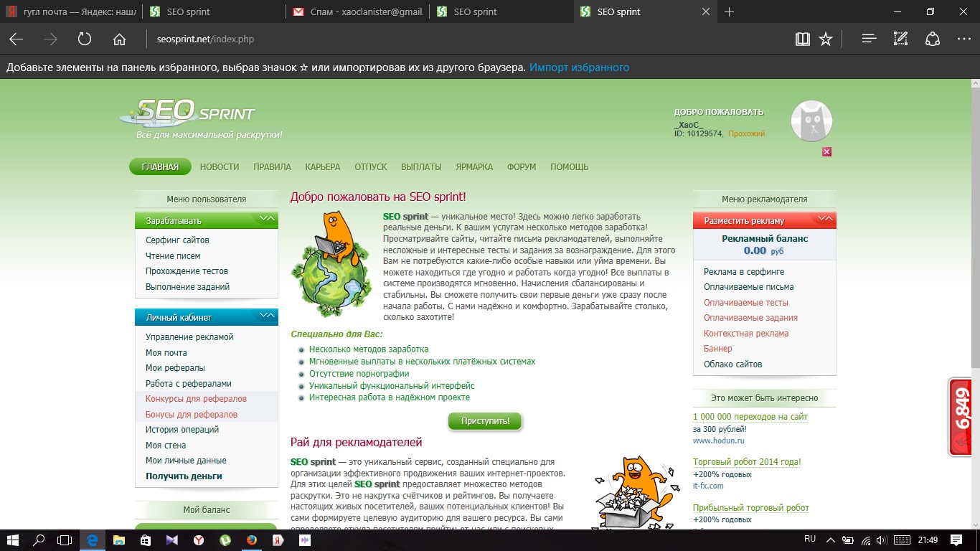The height and width of the screenshot is (551, 980).
Task: Open Visual Studio from taskbar
Action: click(171, 540)
